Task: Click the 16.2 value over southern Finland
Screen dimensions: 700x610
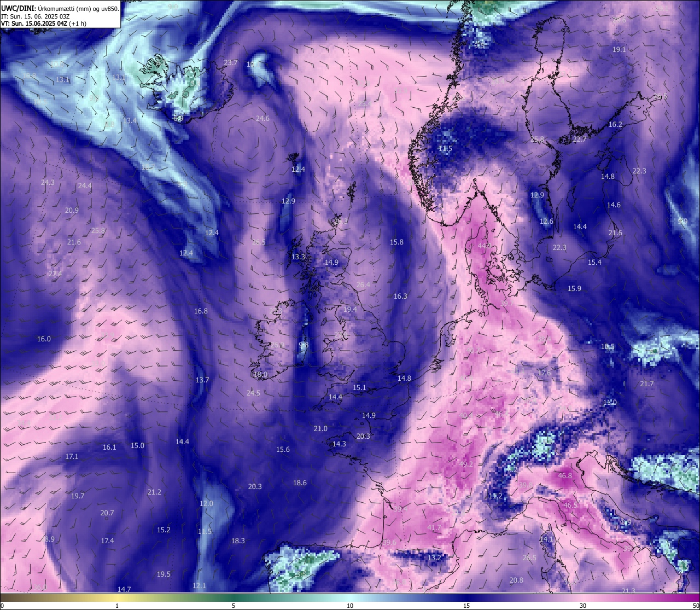Action: point(615,124)
